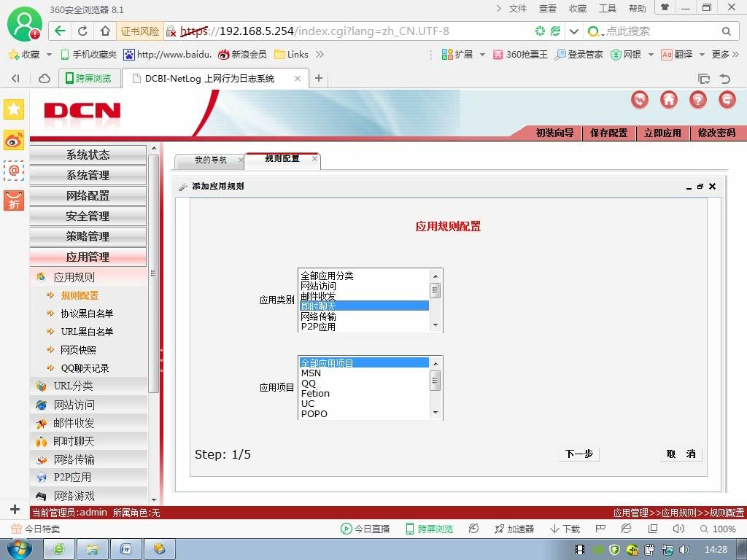This screenshot has width=747, height=560.
Task: Open the Weibo sidebar icon
Action: coord(14,140)
